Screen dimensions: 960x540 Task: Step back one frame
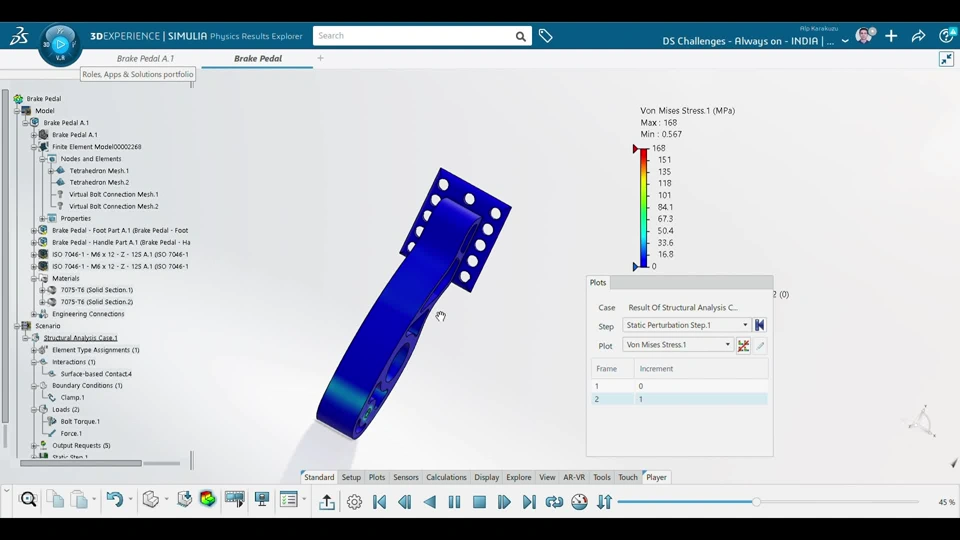point(405,502)
